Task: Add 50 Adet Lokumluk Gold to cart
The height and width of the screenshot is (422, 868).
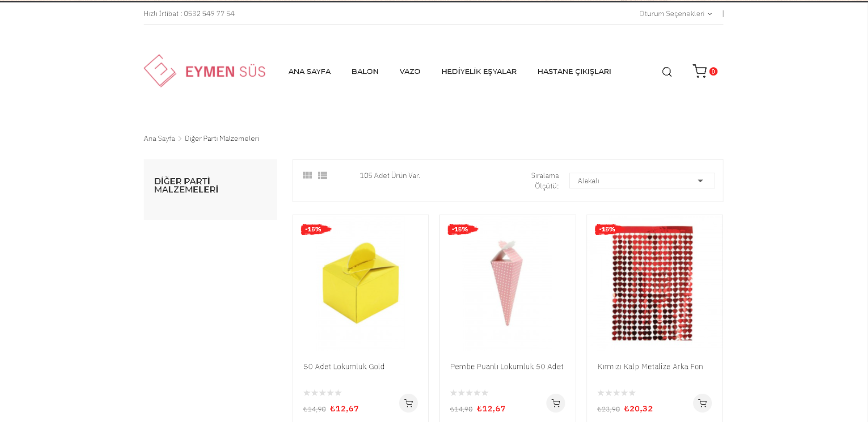Action: coord(408,403)
